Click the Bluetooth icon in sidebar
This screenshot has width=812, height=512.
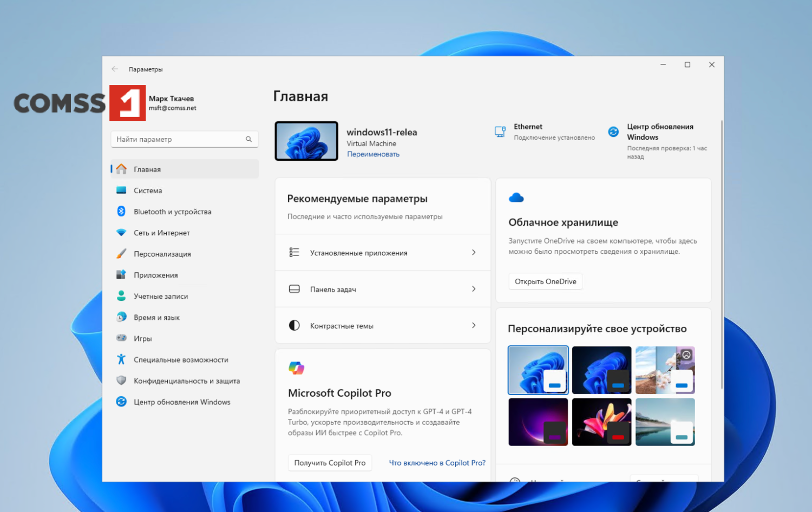point(121,211)
